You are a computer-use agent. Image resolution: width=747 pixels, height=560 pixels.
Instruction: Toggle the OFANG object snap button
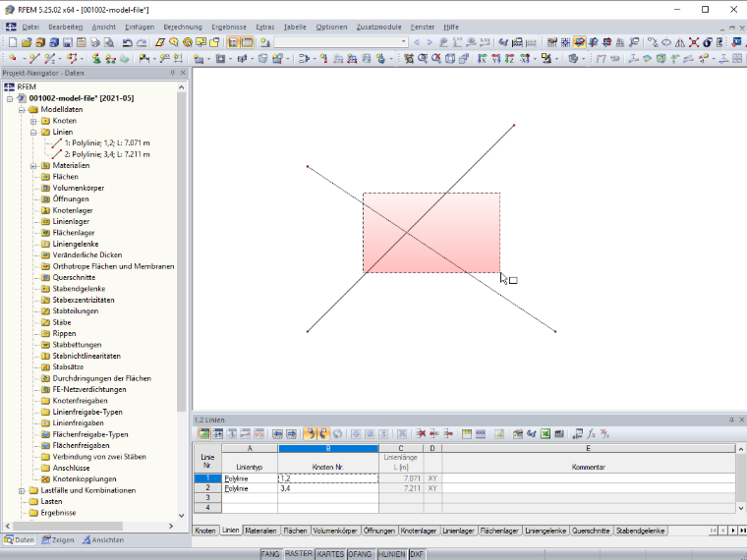(x=360, y=554)
